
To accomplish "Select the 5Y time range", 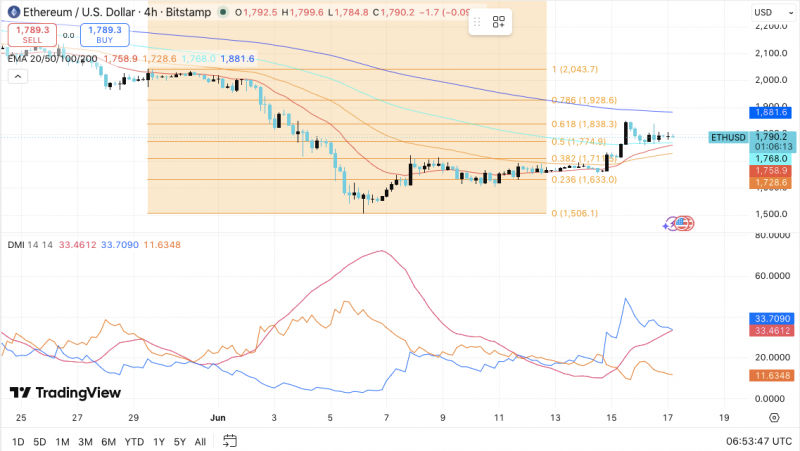I will (180, 442).
